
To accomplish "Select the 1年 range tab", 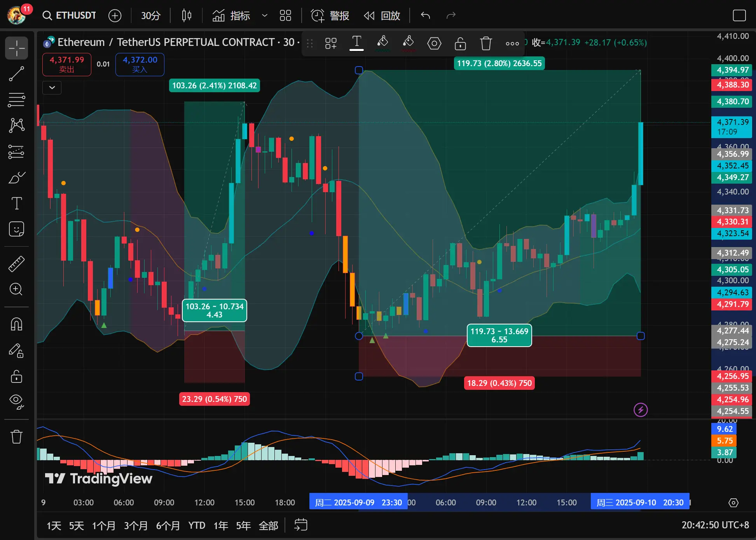I will click(x=221, y=526).
